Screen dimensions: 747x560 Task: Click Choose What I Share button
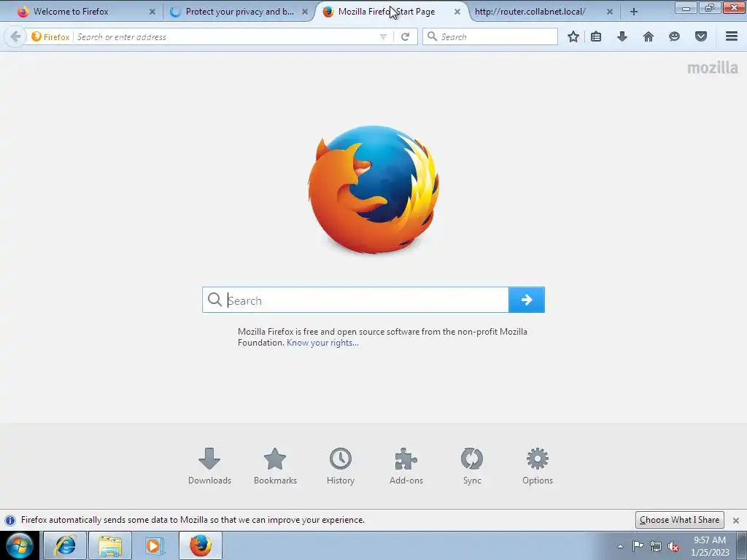(x=679, y=520)
